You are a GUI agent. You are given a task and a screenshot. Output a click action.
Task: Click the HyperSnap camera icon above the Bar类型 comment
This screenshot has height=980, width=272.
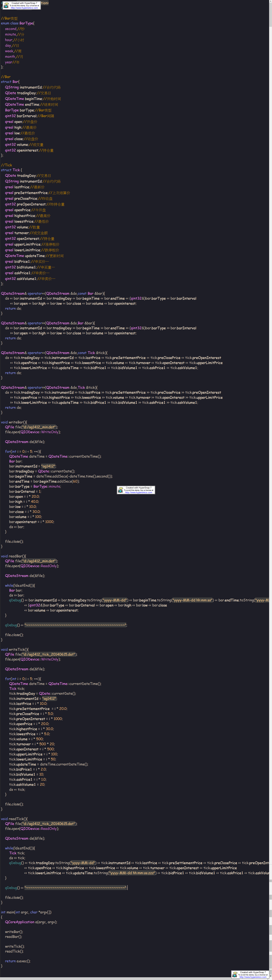[6, 5]
